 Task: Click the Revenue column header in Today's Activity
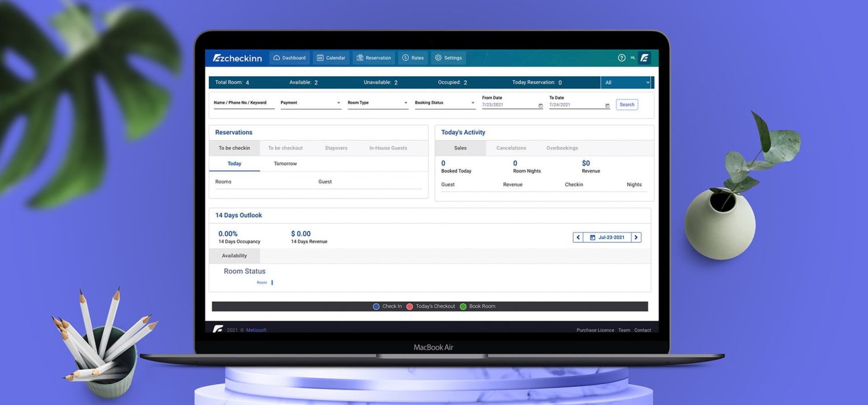(x=513, y=185)
